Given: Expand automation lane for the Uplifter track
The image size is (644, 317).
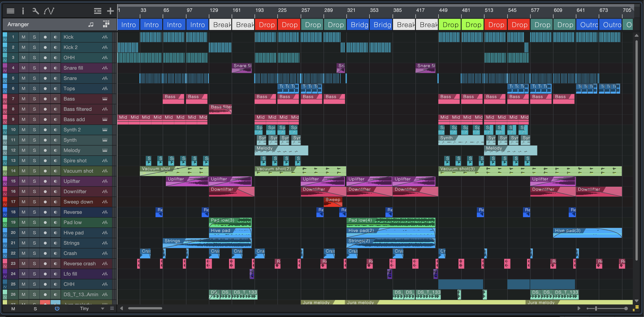Looking at the screenshot, I should (x=5, y=184).
